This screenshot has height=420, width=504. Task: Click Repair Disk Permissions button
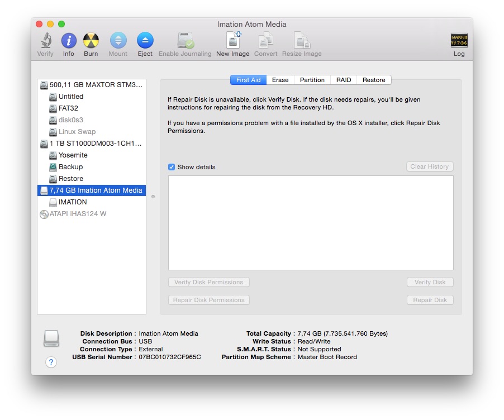pos(208,300)
